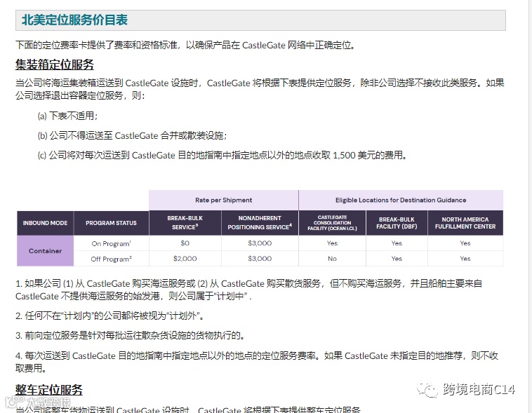Image resolution: width=532 pixels, height=413 pixels.
Task: Click list item (c) mentioning 1,500 美元
Action: point(222,155)
